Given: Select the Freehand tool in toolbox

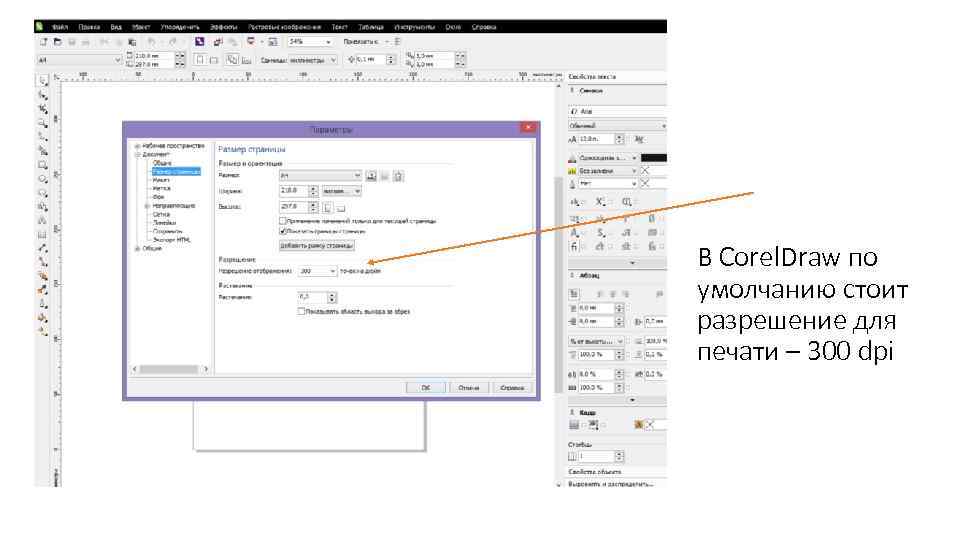Looking at the screenshot, I should tap(43, 137).
